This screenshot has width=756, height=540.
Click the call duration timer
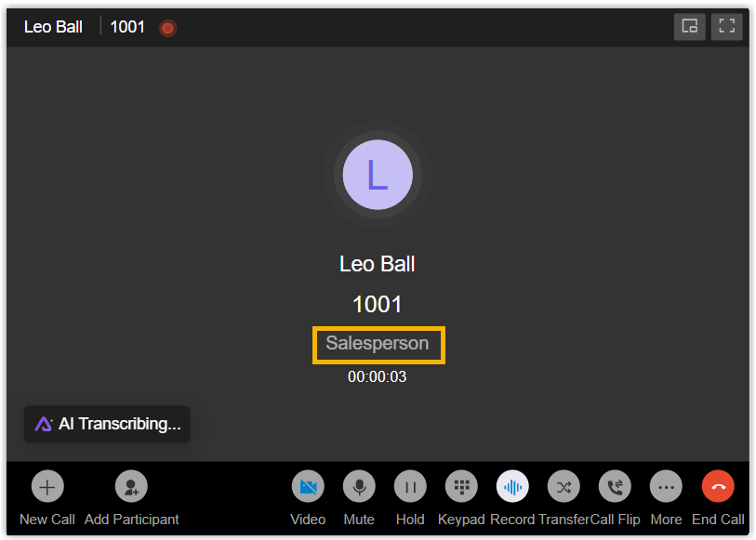[377, 377]
